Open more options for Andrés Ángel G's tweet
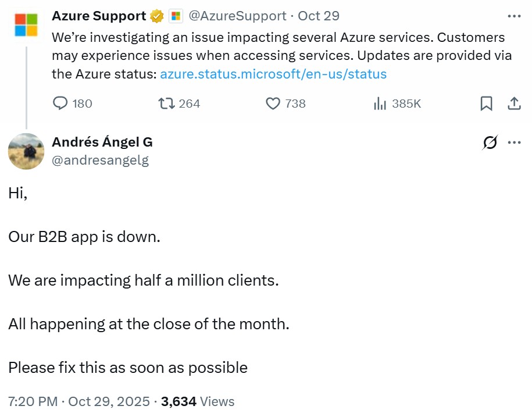This screenshot has width=532, height=420. (514, 143)
